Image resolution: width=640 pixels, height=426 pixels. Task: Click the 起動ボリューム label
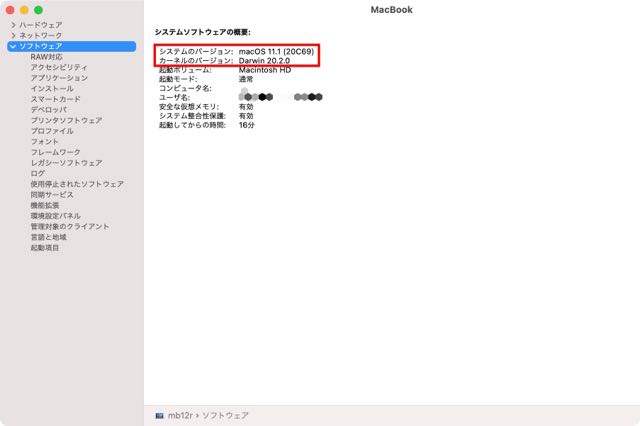185,70
